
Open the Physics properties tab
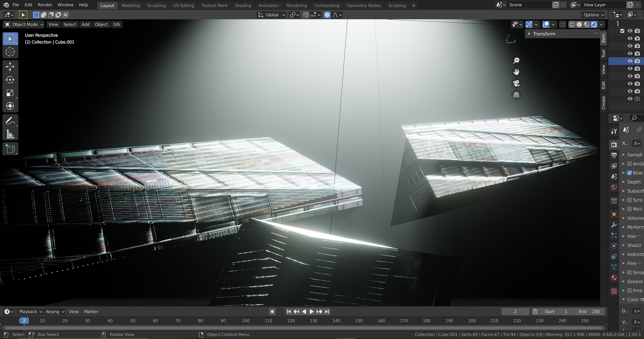(x=614, y=246)
